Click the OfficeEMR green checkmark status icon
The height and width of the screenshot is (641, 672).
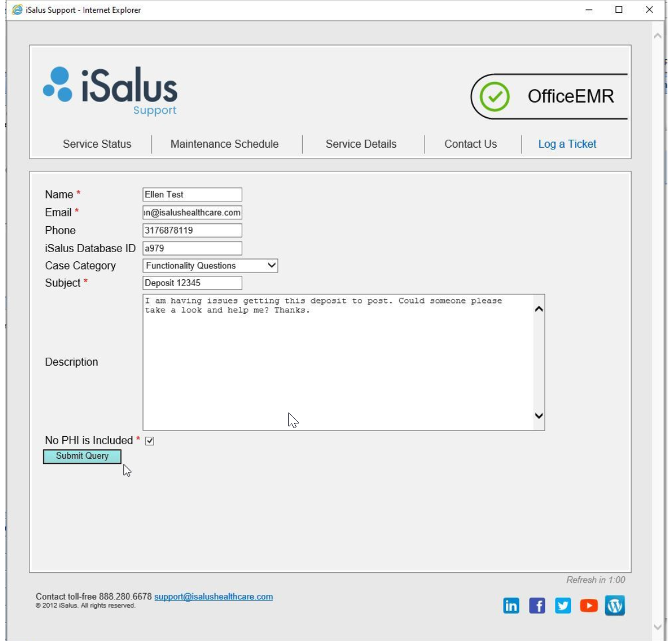click(494, 96)
